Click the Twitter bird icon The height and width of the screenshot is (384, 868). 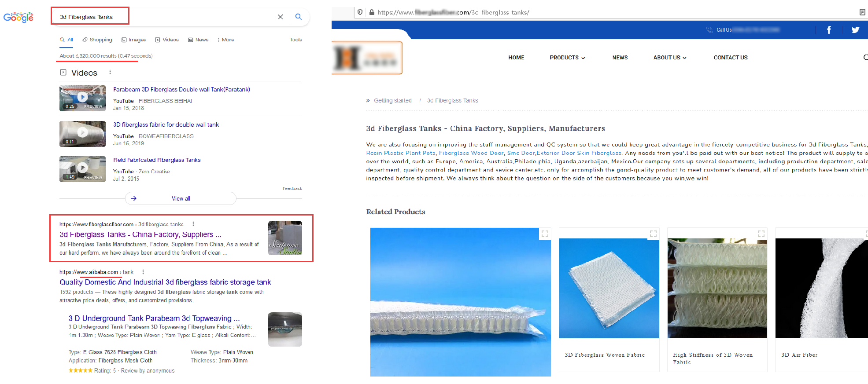855,30
